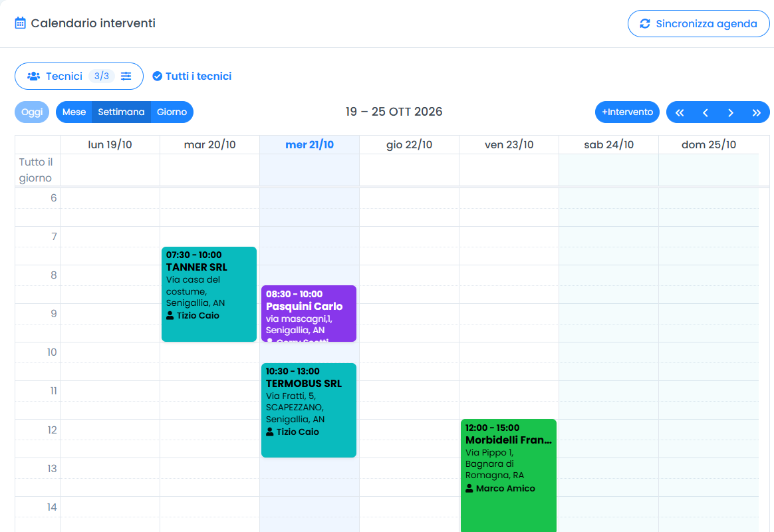Click person icon in TANNER SRL event
Viewport: 774px width, 532px height.
coord(170,315)
